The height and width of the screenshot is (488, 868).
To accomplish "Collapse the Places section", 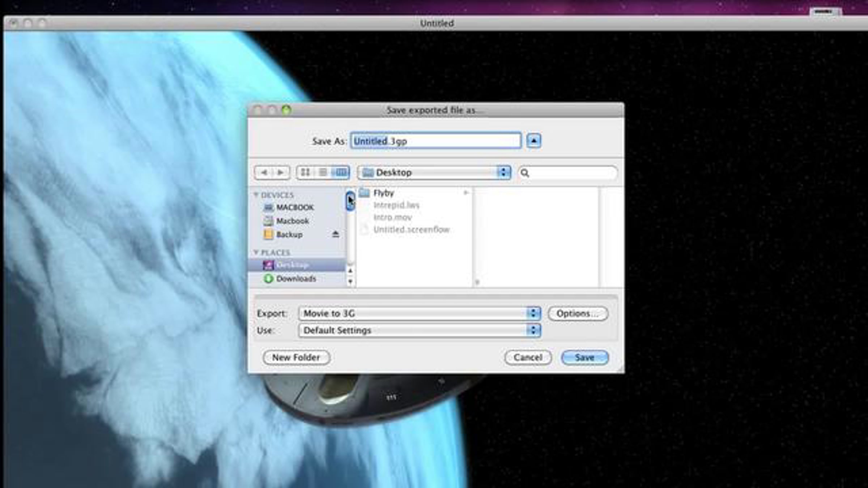I will tap(256, 252).
